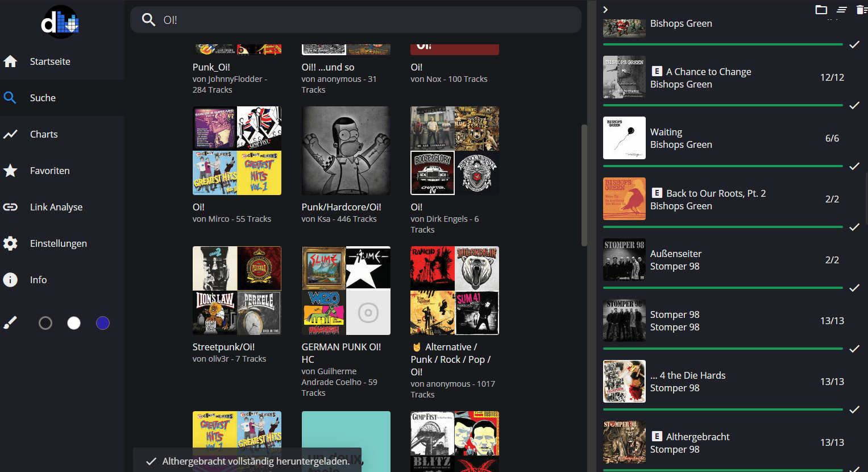Click the Info circle icon

click(x=10, y=280)
